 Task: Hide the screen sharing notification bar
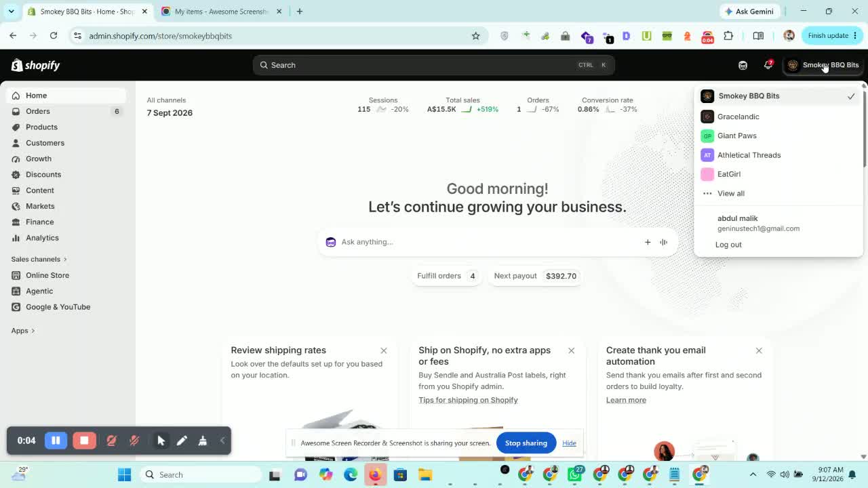tap(569, 443)
